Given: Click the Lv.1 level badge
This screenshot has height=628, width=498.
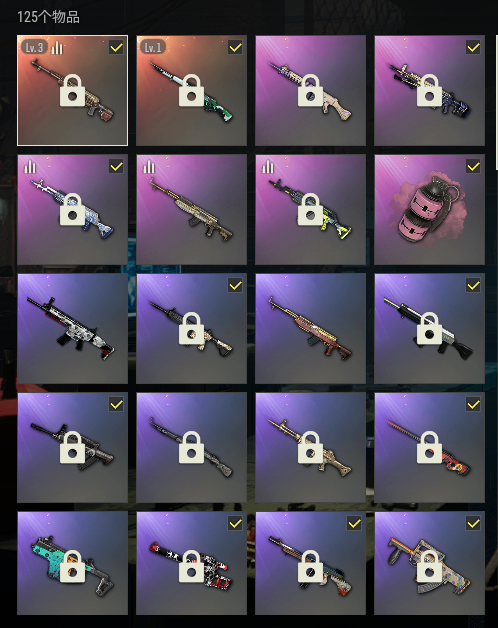Looking at the screenshot, I should pos(153,48).
